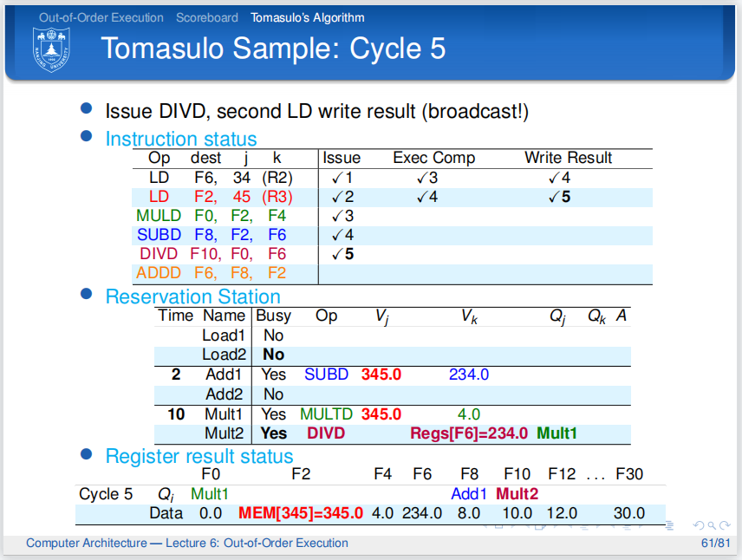Click the green Mult1 Qj in Mult2 row
This screenshot has height=560, width=742.
point(557,433)
